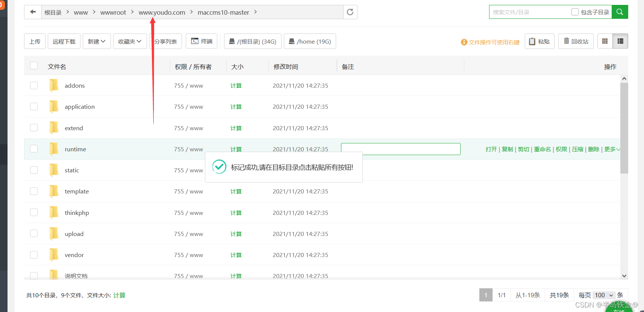Click the right-click tip info icon
Screen dimensions: 644x312
tap(464, 42)
